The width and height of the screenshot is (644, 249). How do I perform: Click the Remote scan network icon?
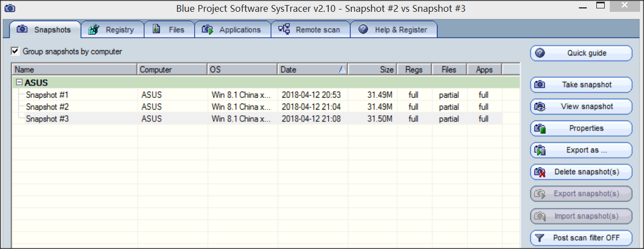(x=284, y=29)
